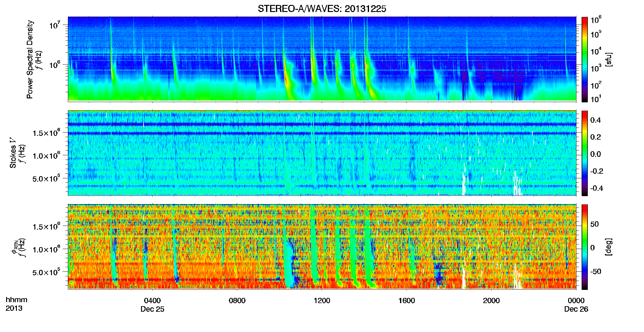Click the positive 50 label on the deg color bar
This screenshot has height=332, width=644.
coord(595,224)
